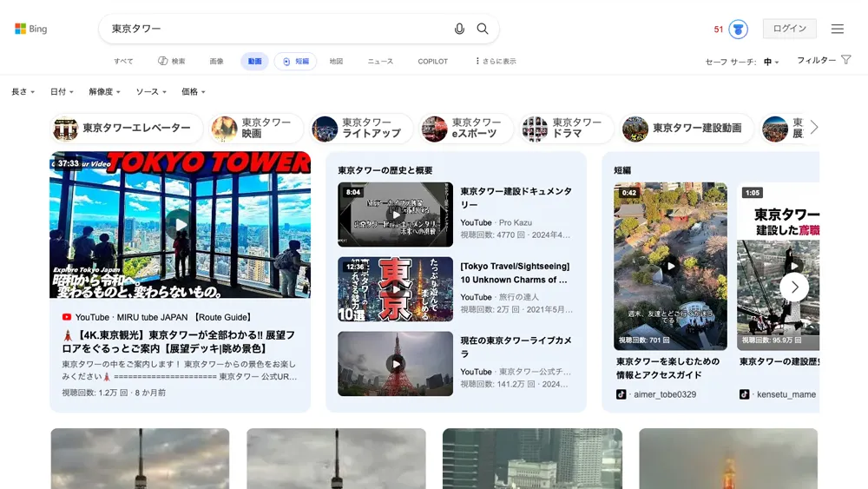868x489 pixels.
Task: Click next arrow in shorts carousel
Action: tap(794, 287)
